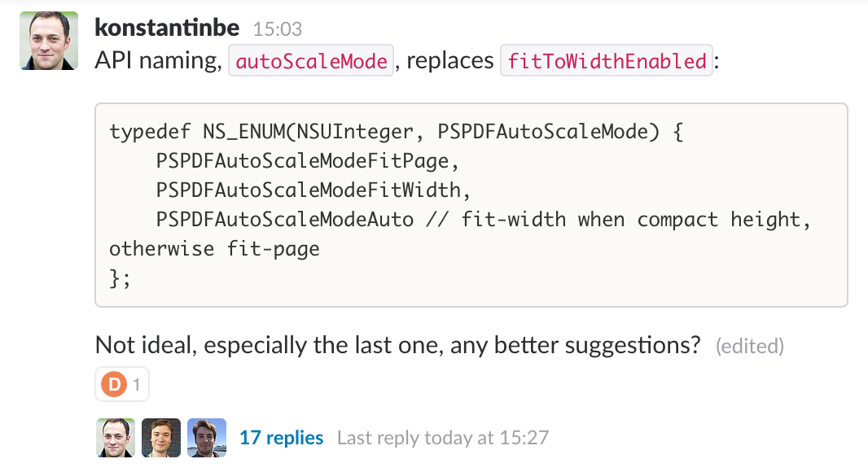
Task: Click the konstantinbe username
Action: [x=167, y=27]
